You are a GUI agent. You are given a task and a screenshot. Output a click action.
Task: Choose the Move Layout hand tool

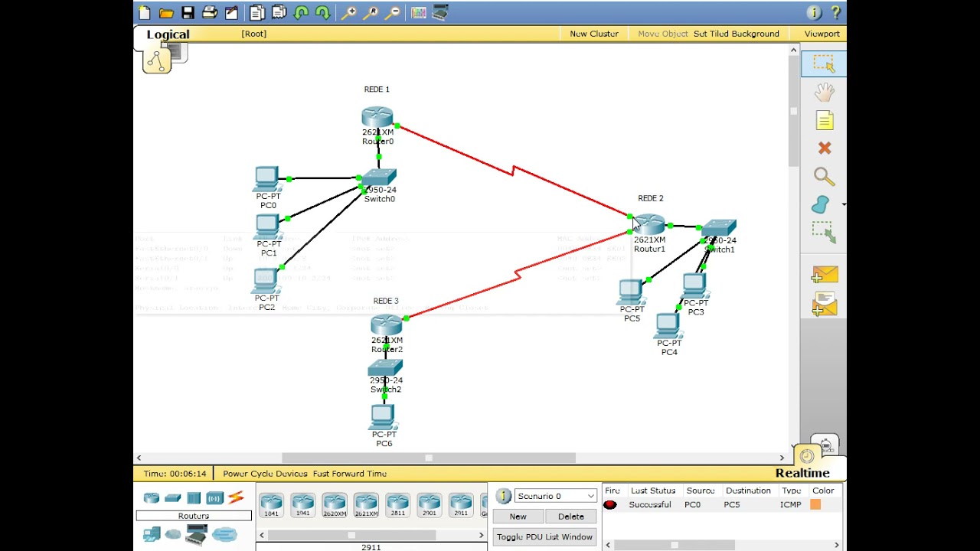click(824, 93)
